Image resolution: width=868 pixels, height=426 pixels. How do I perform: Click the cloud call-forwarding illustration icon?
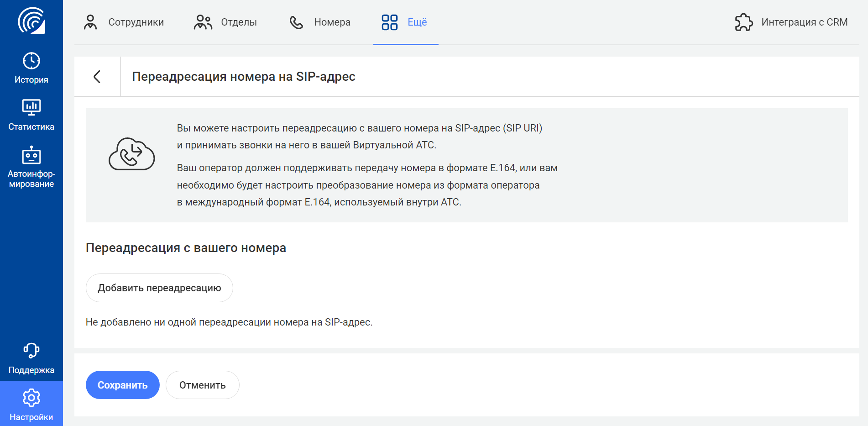(131, 154)
